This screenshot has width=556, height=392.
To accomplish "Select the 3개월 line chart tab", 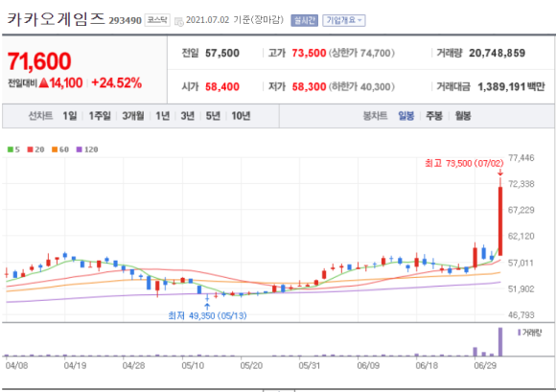I will [133, 116].
